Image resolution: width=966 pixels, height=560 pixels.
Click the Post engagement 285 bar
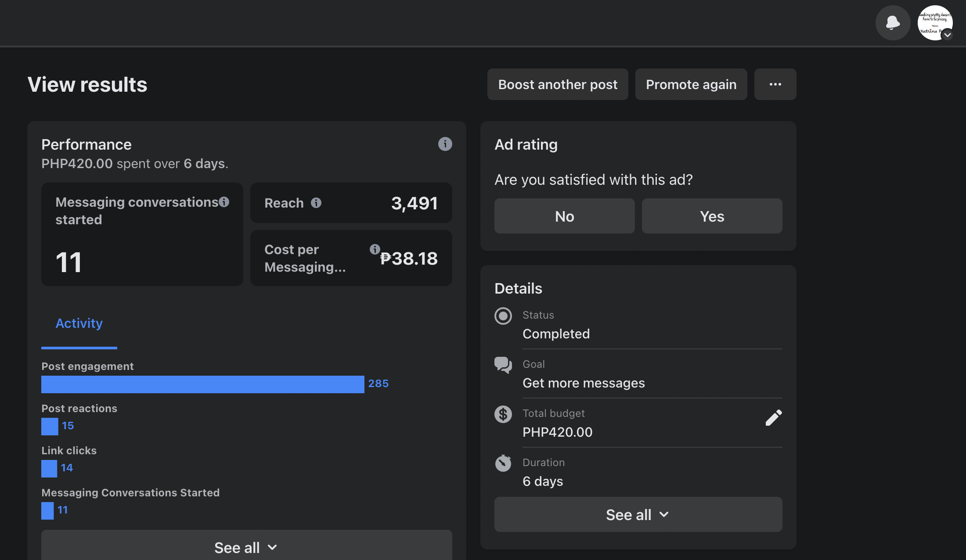tap(202, 384)
